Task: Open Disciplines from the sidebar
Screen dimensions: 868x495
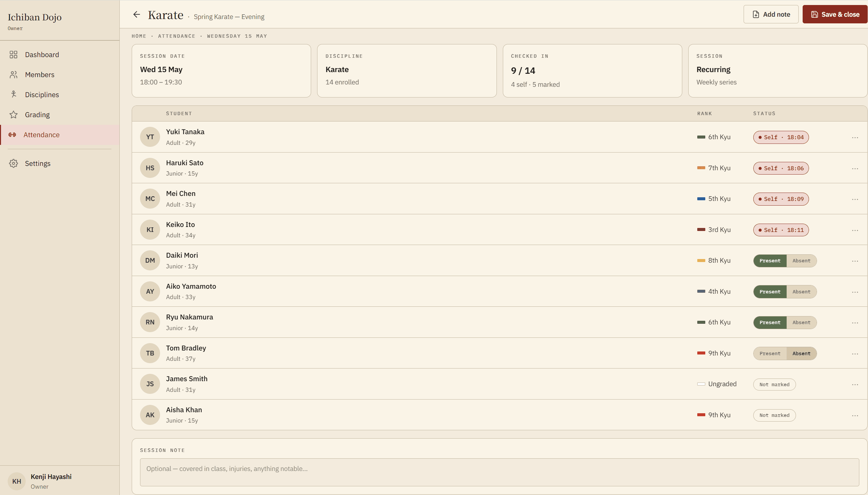Action: click(x=60, y=94)
